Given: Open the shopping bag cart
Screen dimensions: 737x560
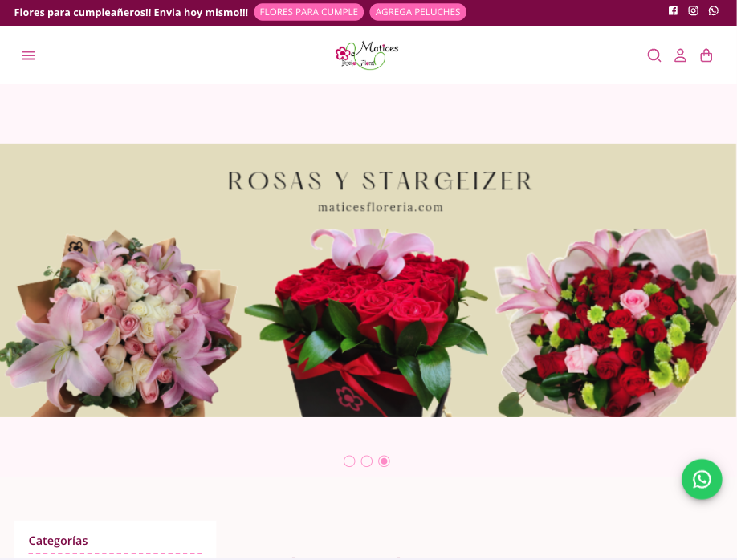Looking at the screenshot, I should 706,55.
